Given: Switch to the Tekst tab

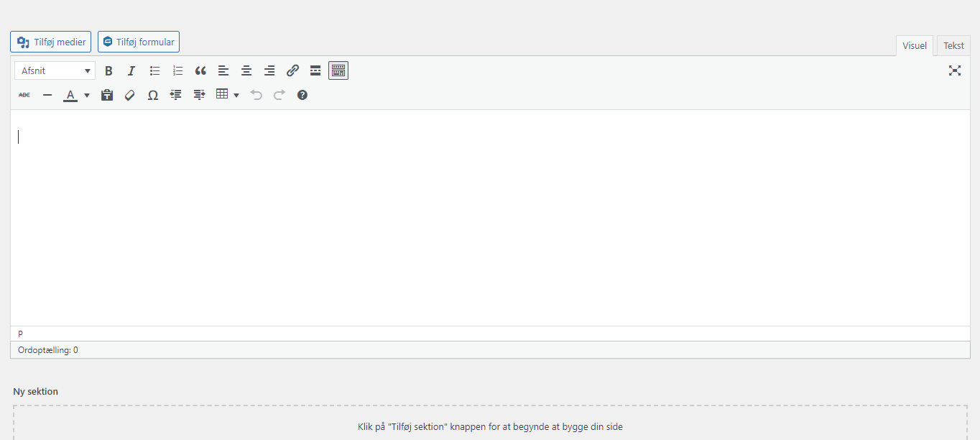Looking at the screenshot, I should 953,45.
